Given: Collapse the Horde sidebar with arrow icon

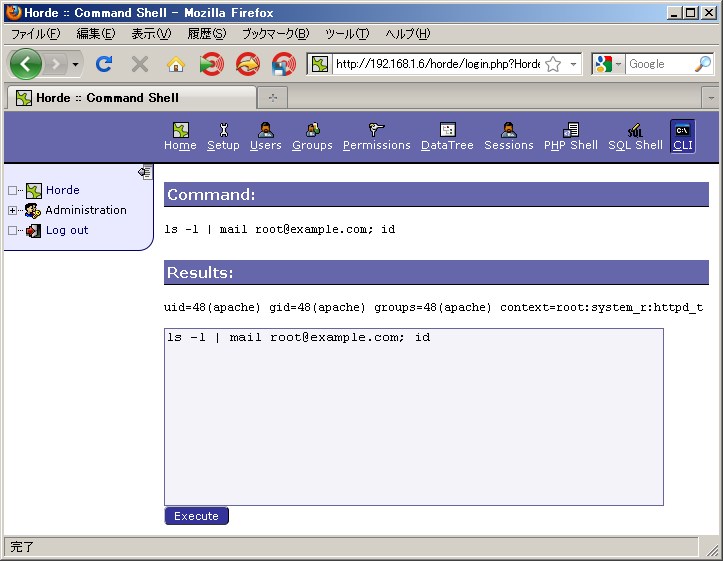Looking at the screenshot, I should [x=144, y=172].
